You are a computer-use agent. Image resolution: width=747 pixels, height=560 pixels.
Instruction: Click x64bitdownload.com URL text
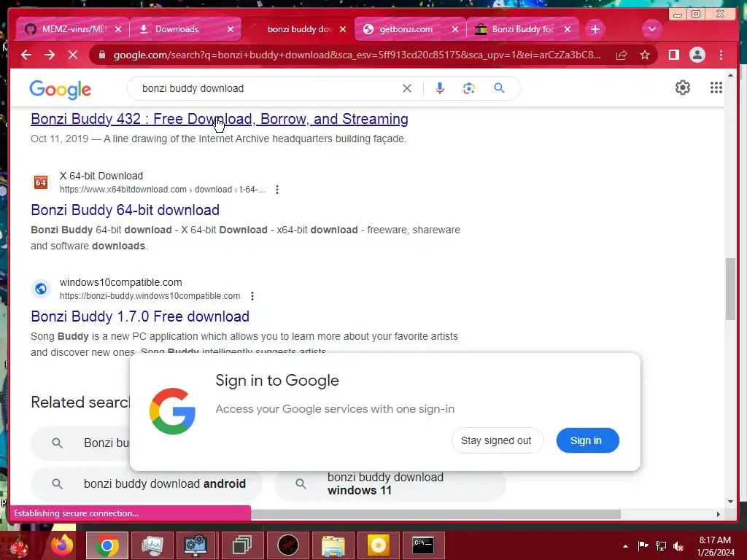pyautogui.click(x=162, y=190)
